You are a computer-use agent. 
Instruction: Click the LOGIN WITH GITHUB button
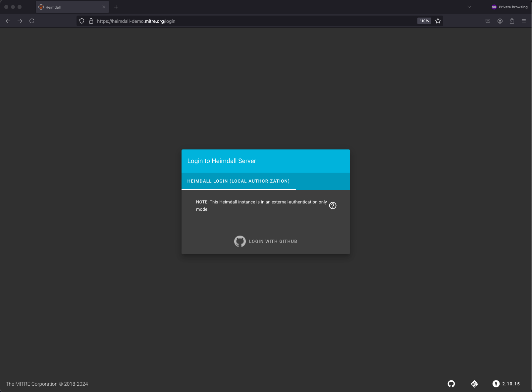(x=266, y=241)
